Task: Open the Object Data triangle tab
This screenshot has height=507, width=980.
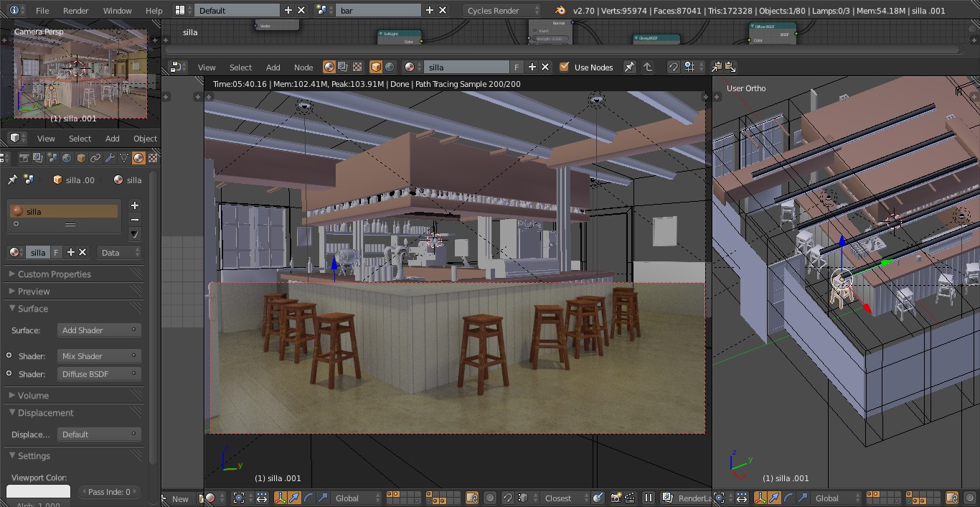Action: point(124,158)
